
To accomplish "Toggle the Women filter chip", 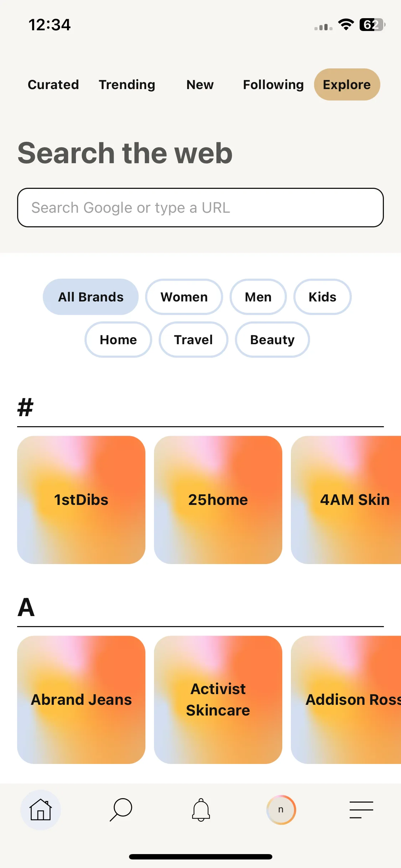I will 184,297.
